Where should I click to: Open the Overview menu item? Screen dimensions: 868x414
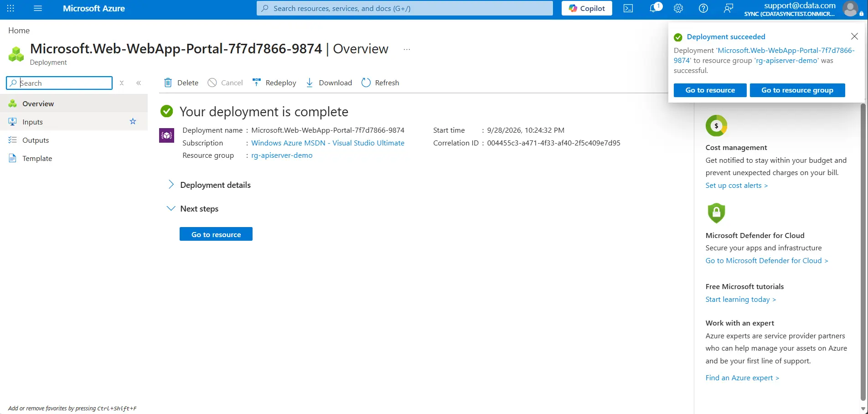tap(74, 103)
